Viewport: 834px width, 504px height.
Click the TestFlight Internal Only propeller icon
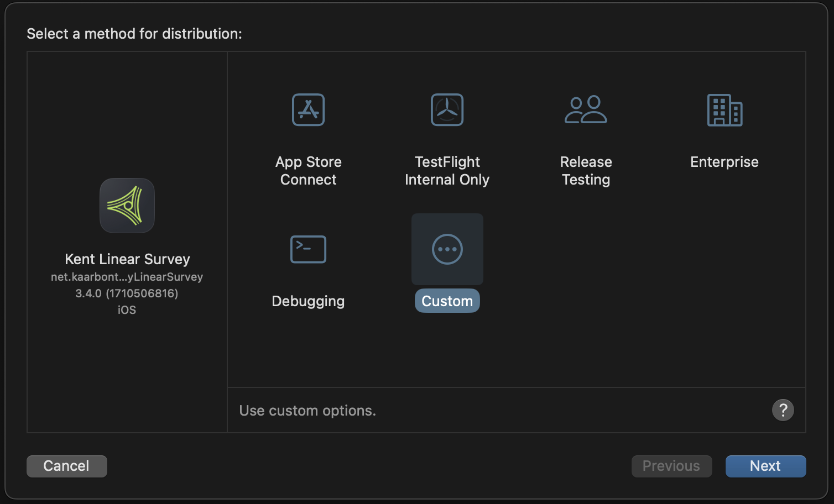(x=447, y=109)
